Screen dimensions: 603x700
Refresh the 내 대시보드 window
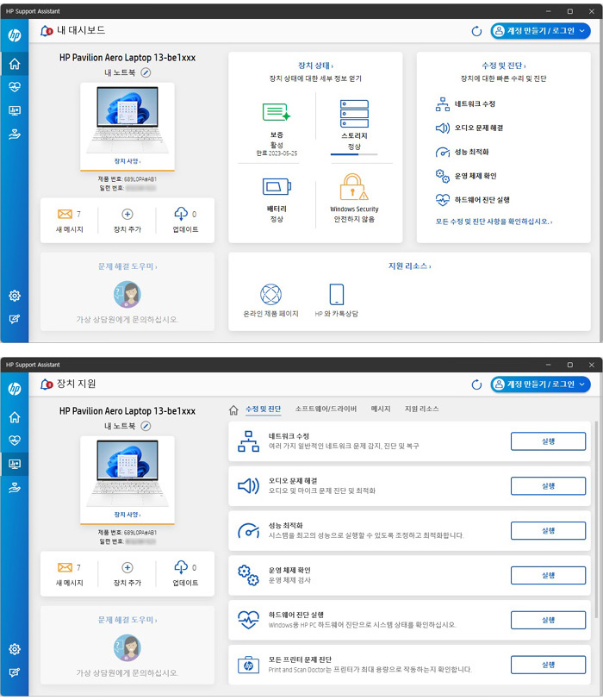point(476,31)
